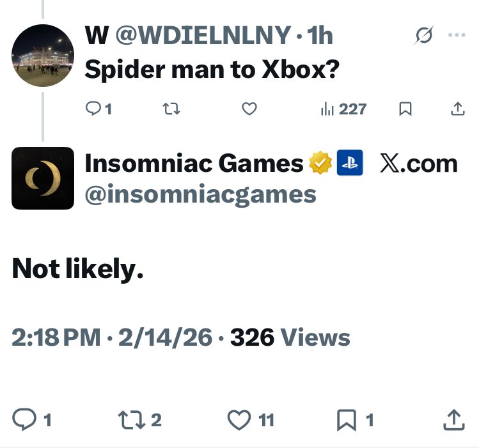Tap the gold verified checkmark badge
This screenshot has height=448, width=479.
(x=319, y=164)
